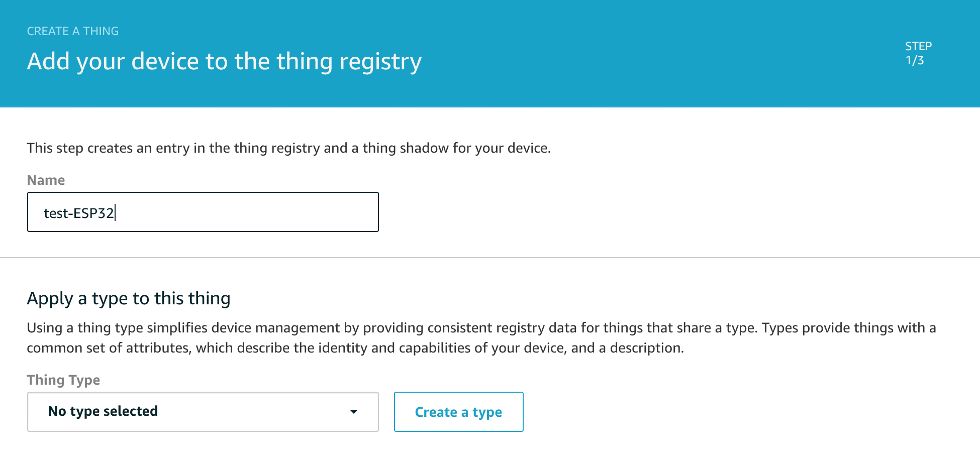
Task: Click the 'Add your device to the thing registry' title
Action: (x=224, y=61)
